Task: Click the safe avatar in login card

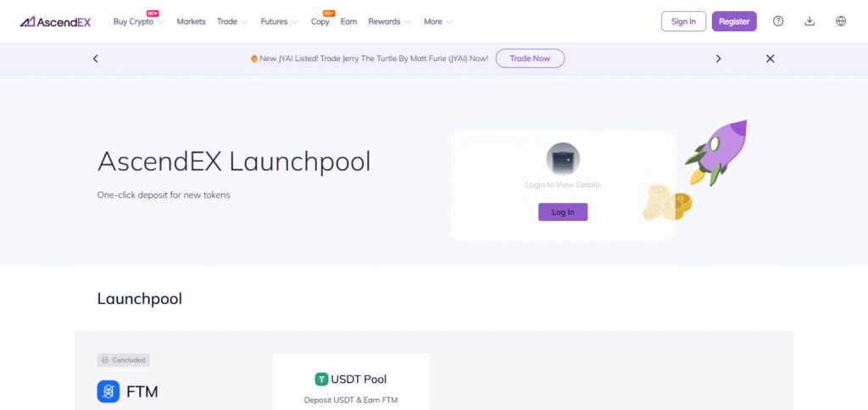Action: pos(563,159)
